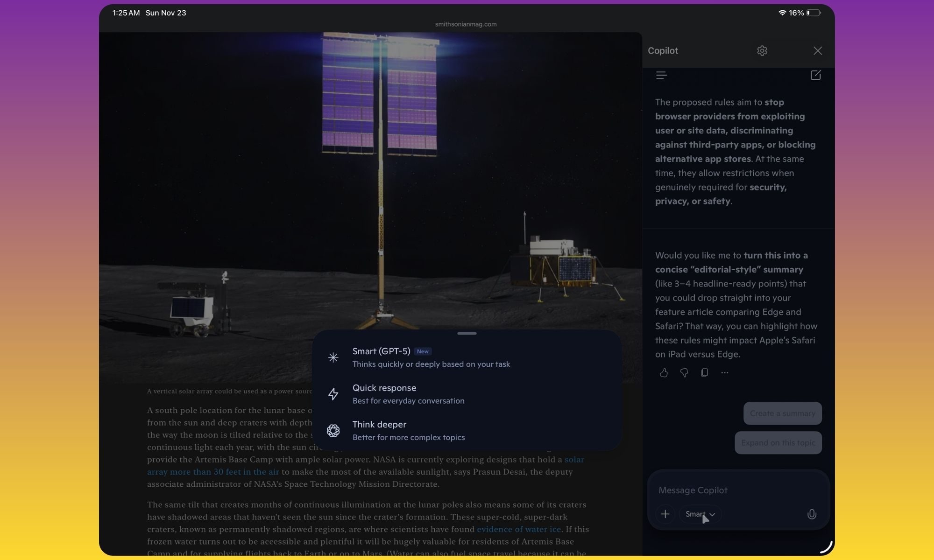
Task: Grab the mode sheet drag handle
Action: tap(467, 333)
